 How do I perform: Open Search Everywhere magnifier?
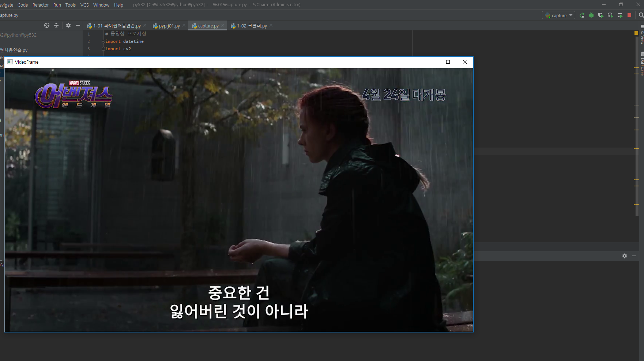641,15
